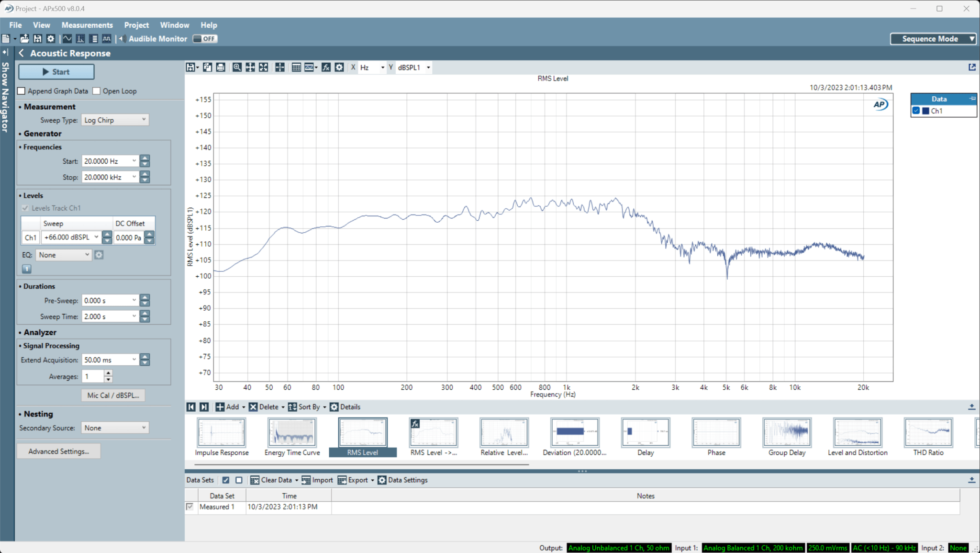The width and height of the screenshot is (980, 553).
Task: Toggle the Audible Monitor OFF switch
Action: pyautogui.click(x=205, y=39)
